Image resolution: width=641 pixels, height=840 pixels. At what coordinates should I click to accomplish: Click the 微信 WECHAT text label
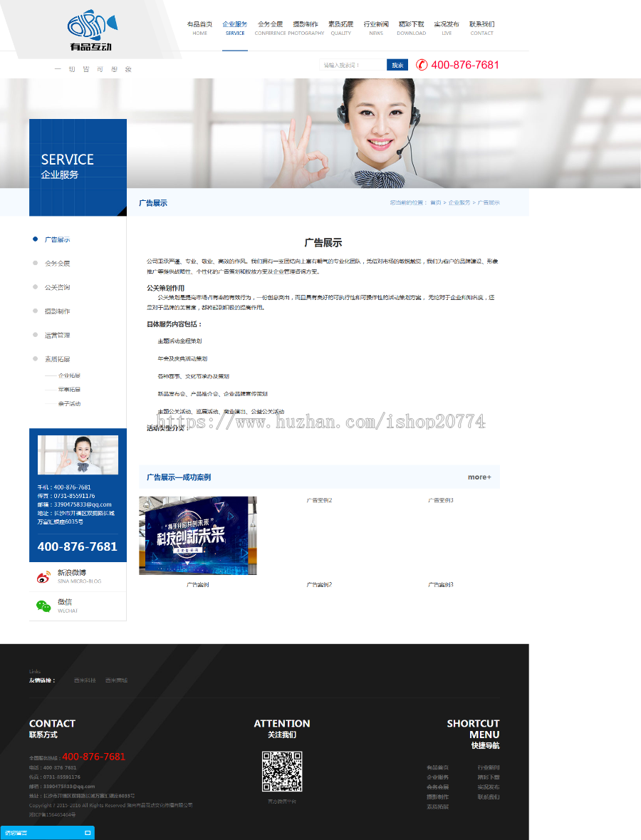(68, 606)
